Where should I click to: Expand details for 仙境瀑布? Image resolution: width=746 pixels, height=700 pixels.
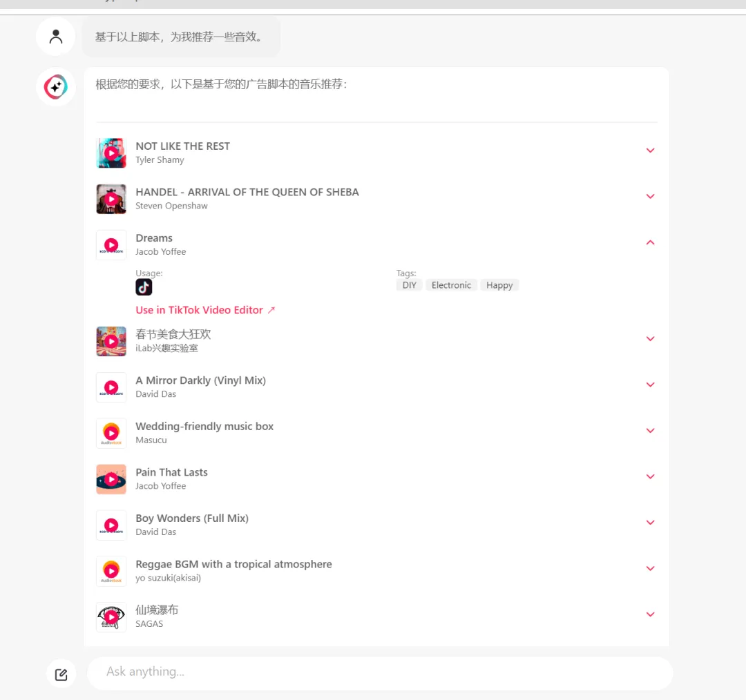click(x=651, y=614)
